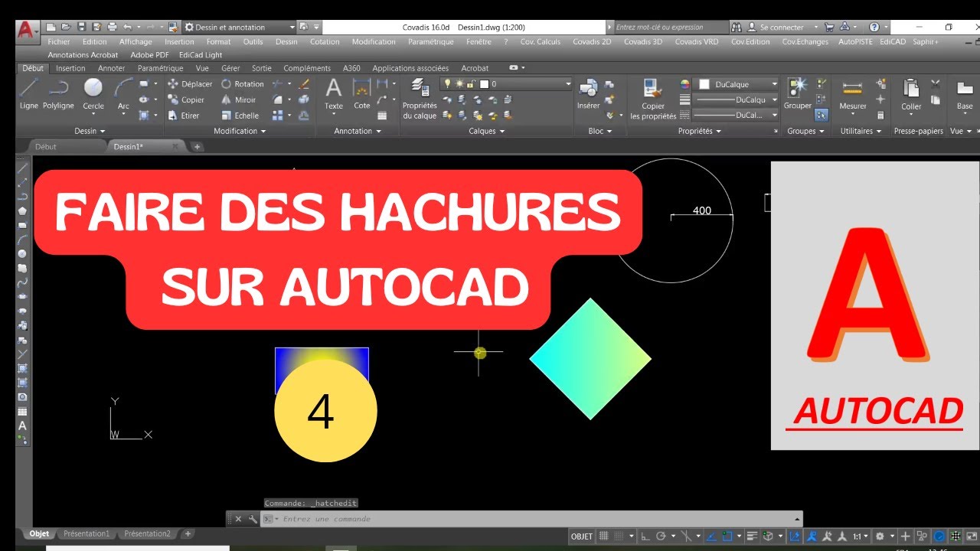Click the Miroir (mirror) tool
Screen dimensions: 980x551
coord(239,99)
